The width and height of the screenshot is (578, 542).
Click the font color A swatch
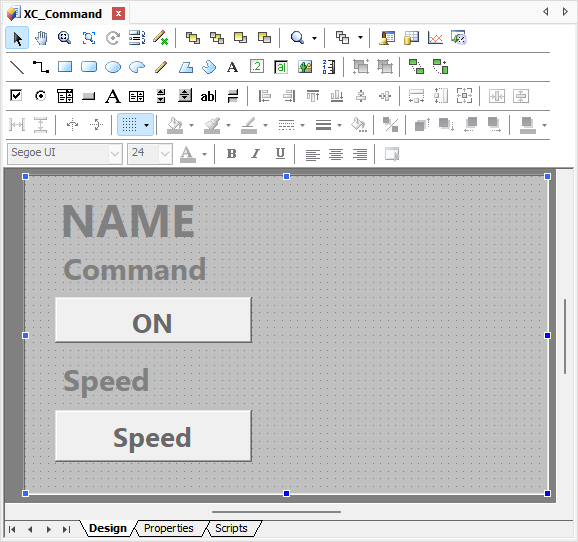point(188,154)
